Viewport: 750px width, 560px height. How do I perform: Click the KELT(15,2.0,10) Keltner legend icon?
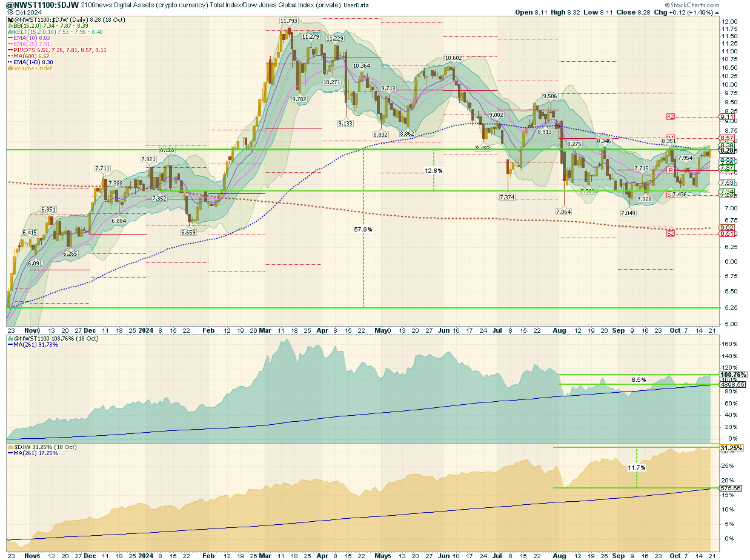[10, 32]
